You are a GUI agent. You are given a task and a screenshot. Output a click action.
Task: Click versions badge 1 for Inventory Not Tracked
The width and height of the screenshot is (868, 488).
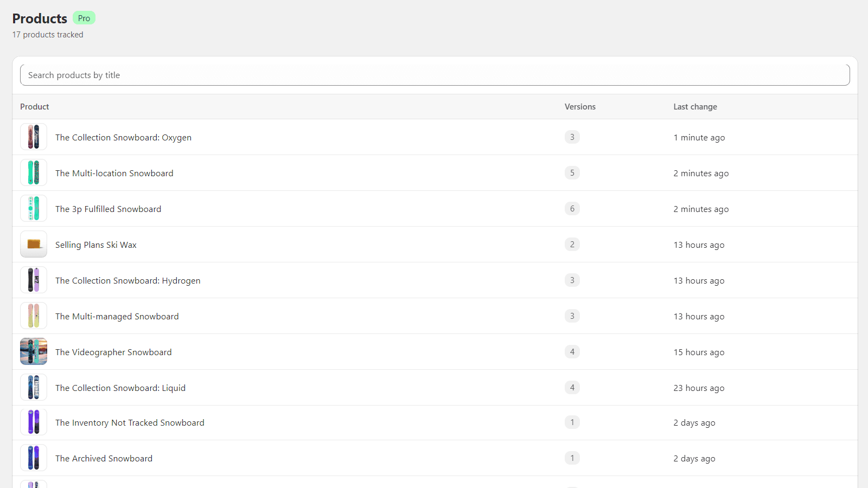(x=572, y=422)
